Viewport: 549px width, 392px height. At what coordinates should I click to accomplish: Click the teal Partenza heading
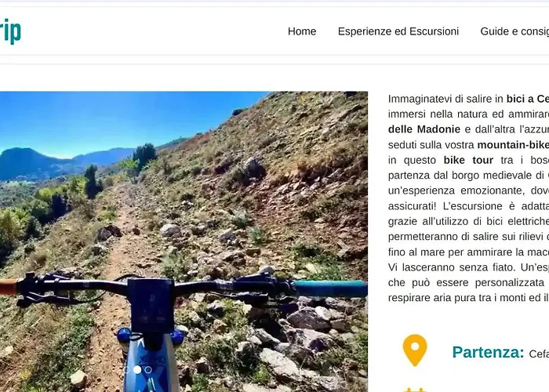[488, 353]
